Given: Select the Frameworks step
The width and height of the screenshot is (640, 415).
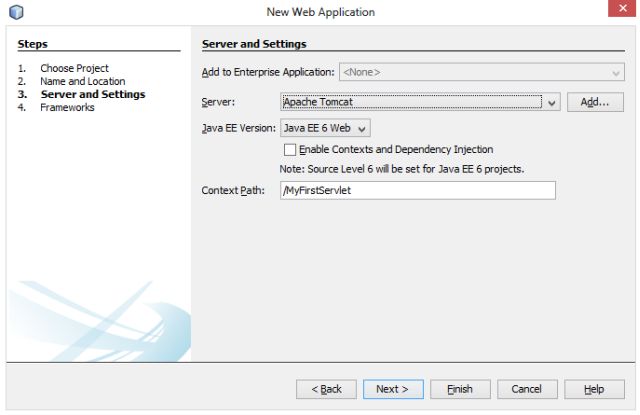Looking at the screenshot, I should coord(67,108).
